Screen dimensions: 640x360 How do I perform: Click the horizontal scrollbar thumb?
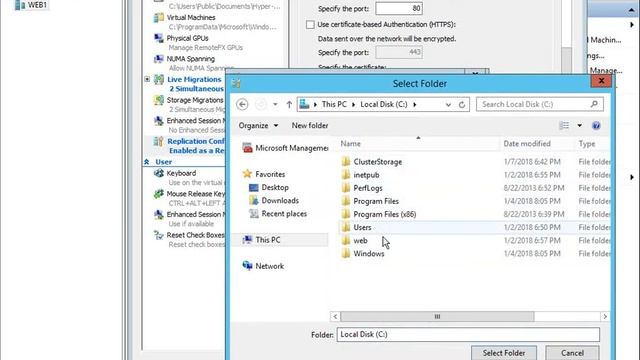[x=437, y=316]
